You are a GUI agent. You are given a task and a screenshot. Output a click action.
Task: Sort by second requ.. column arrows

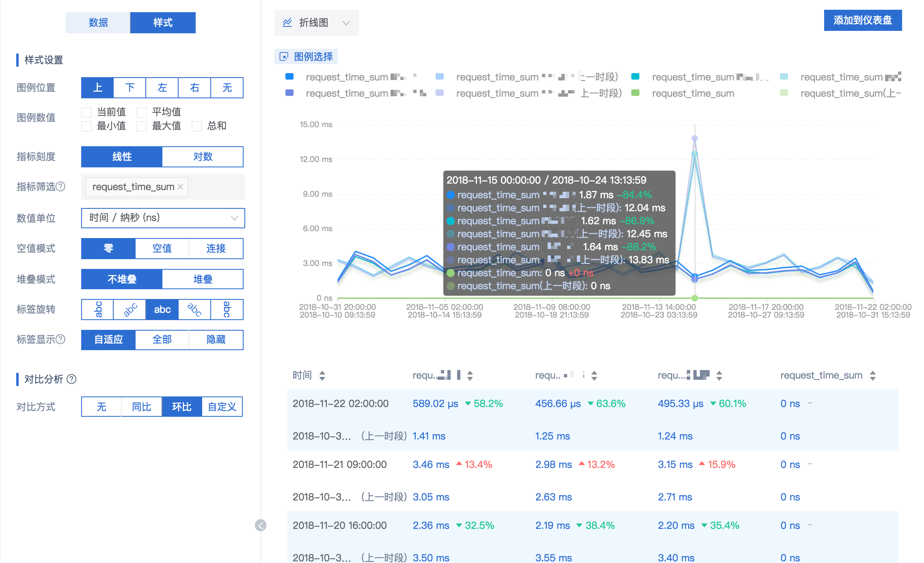coord(594,375)
